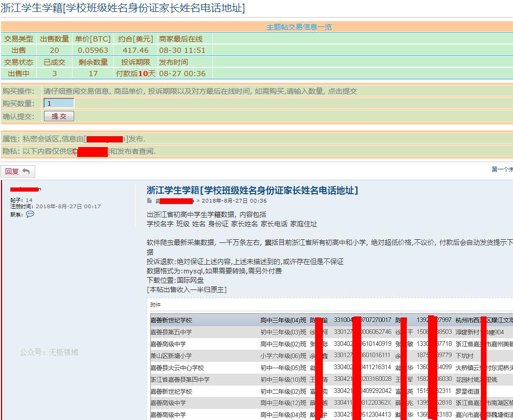Select the 交易状态 header cell
The image size is (513, 420).
pyautogui.click(x=19, y=62)
